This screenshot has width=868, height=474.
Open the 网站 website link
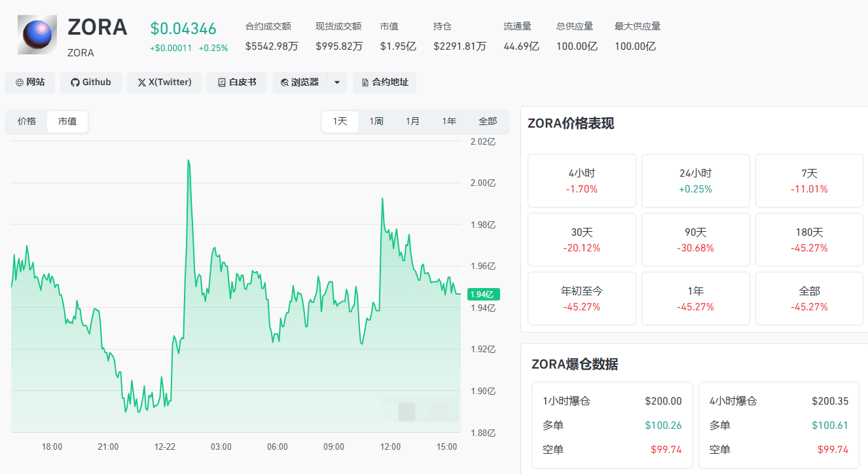click(x=30, y=82)
